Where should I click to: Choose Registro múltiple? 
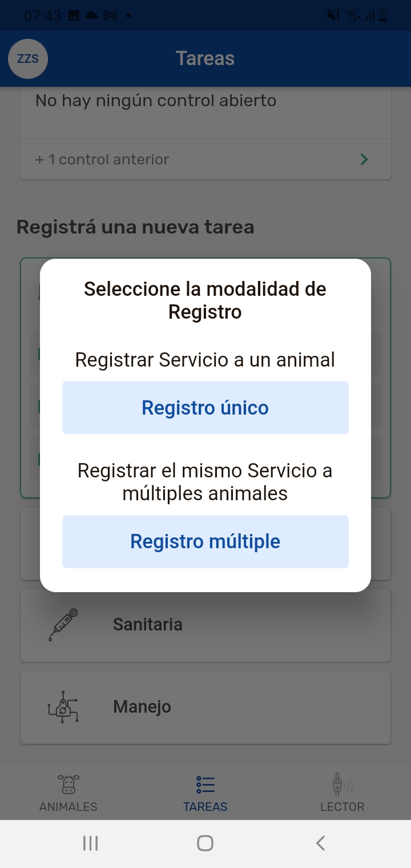pos(205,541)
